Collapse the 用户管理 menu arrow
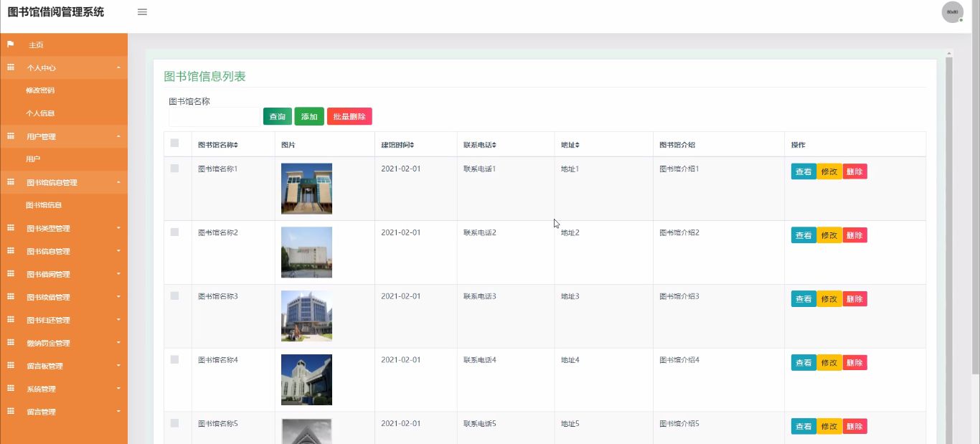 118,136
